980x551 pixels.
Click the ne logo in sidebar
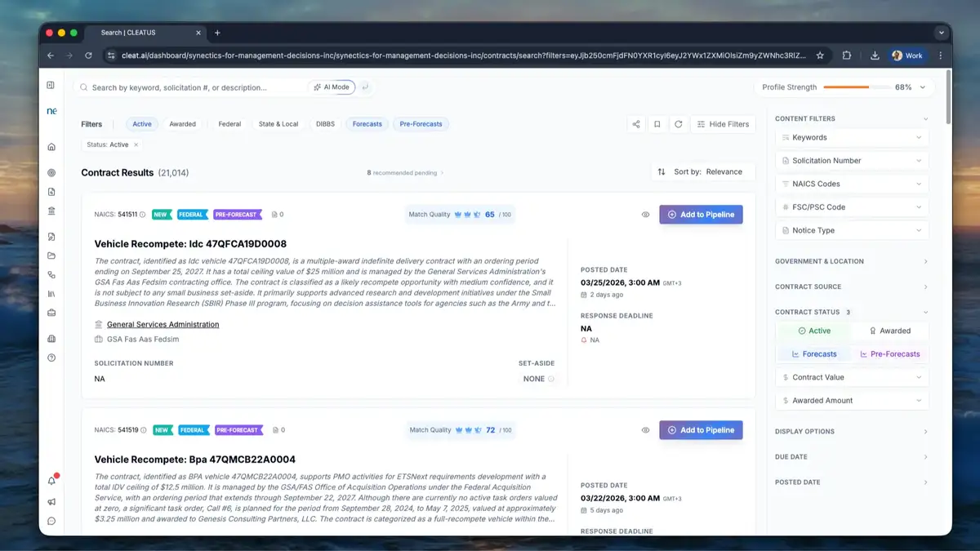pyautogui.click(x=51, y=110)
